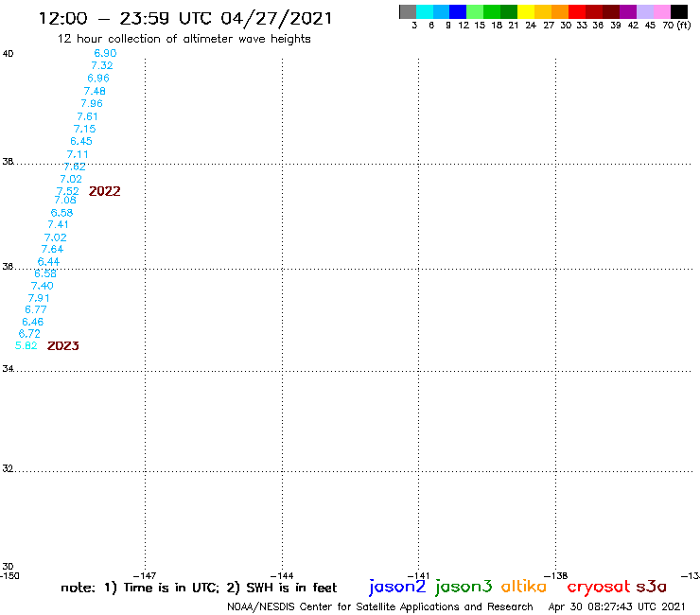Viewport: 700px width, 615px height.
Task: Click the blue "jason2" satellite label
Action: (x=397, y=587)
